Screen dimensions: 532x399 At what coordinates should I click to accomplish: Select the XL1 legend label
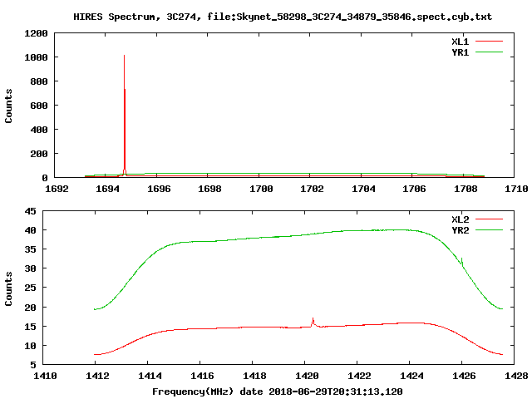[461, 42]
